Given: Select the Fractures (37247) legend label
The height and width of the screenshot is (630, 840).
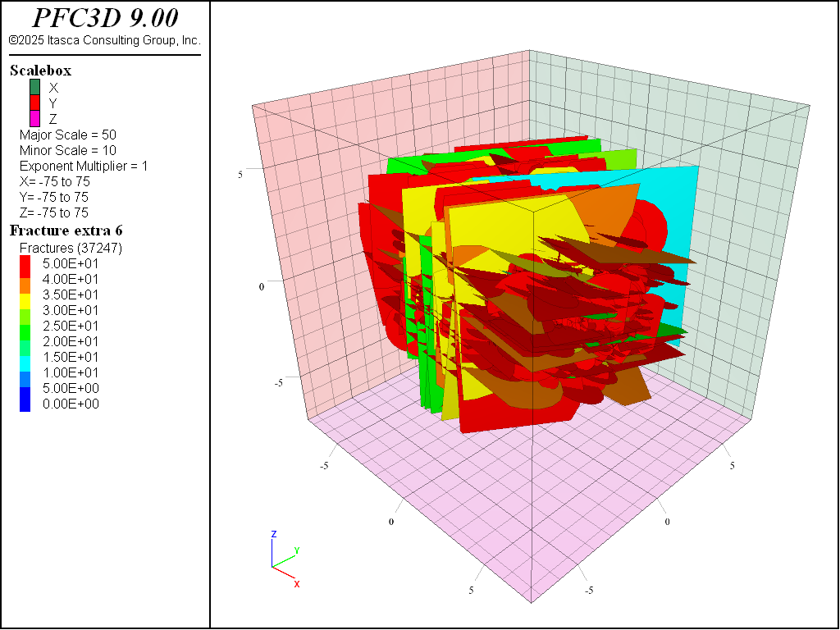Looking at the screenshot, I should (x=71, y=248).
